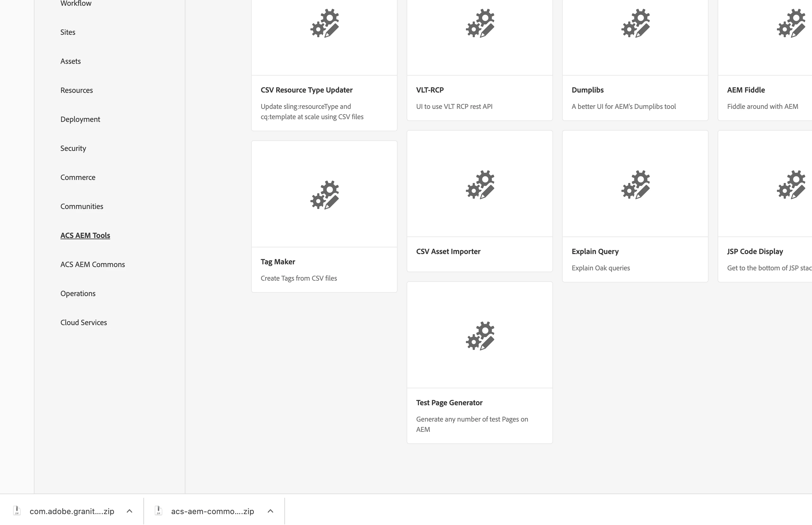Click the CSV Asset Importer gear icon

[x=480, y=184]
